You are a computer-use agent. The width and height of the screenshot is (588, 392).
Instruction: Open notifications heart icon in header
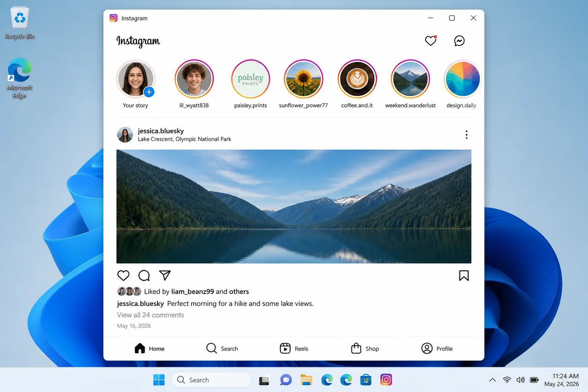point(431,41)
